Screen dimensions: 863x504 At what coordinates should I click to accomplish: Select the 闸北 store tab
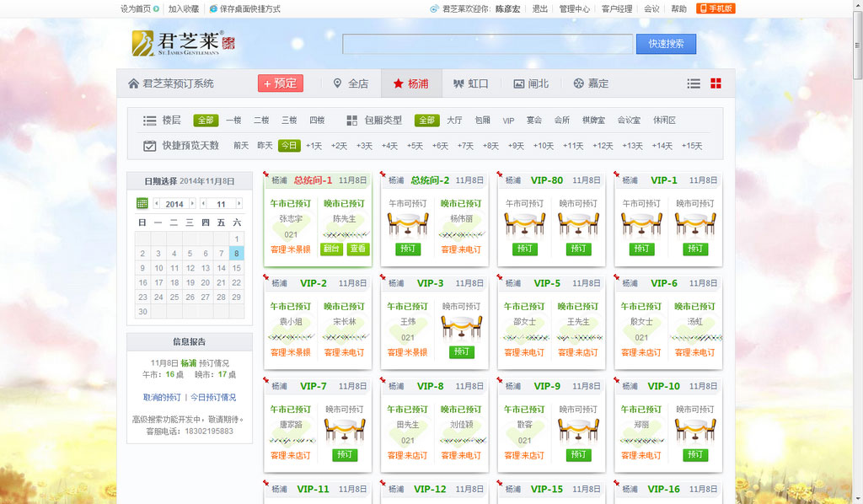(531, 83)
